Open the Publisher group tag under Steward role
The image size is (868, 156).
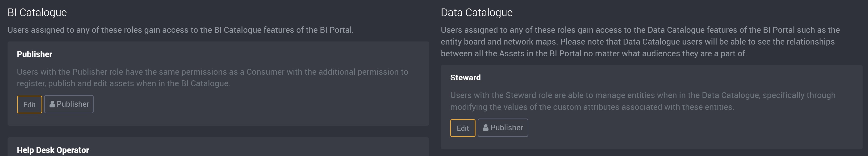pyautogui.click(x=503, y=128)
